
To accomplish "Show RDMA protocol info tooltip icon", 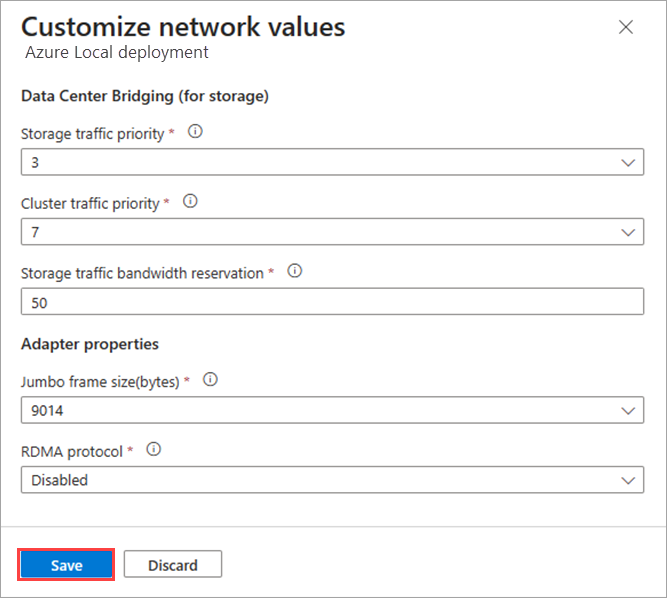I will pos(153,450).
